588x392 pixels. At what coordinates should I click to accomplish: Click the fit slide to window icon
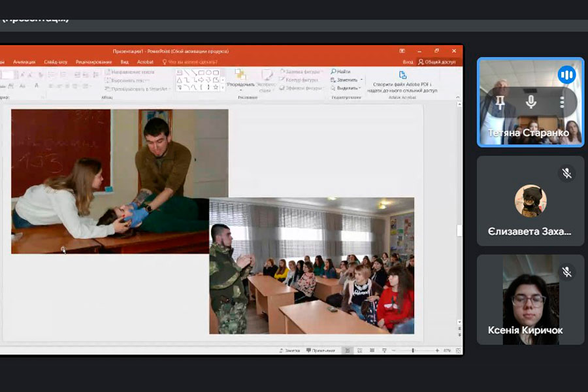pyautogui.click(x=457, y=351)
